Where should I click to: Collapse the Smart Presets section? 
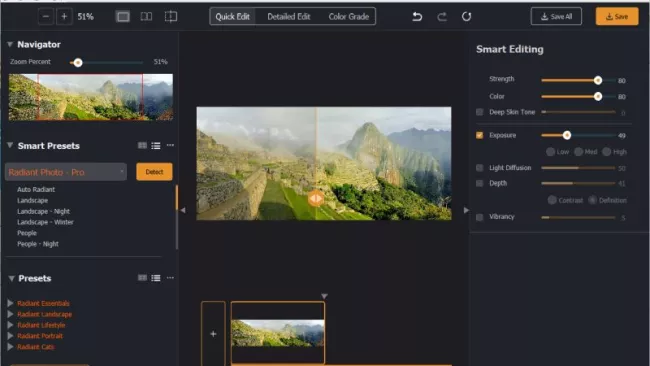[x=10, y=145]
